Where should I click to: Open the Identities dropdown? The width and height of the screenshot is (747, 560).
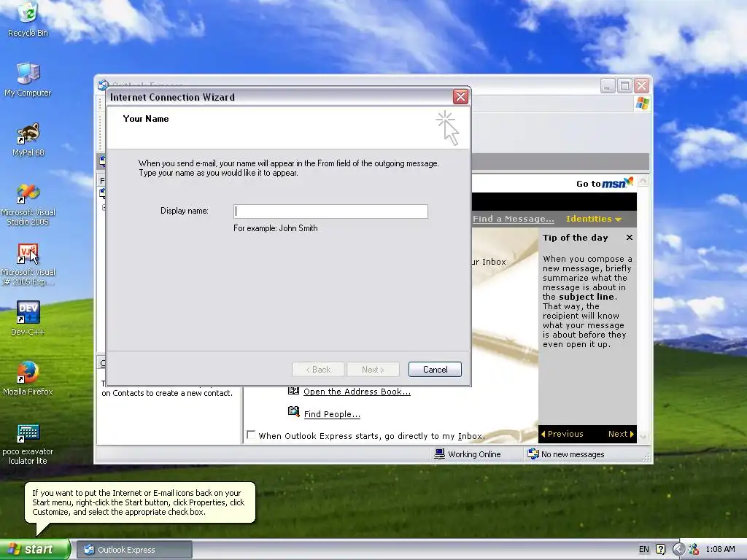[x=594, y=219]
